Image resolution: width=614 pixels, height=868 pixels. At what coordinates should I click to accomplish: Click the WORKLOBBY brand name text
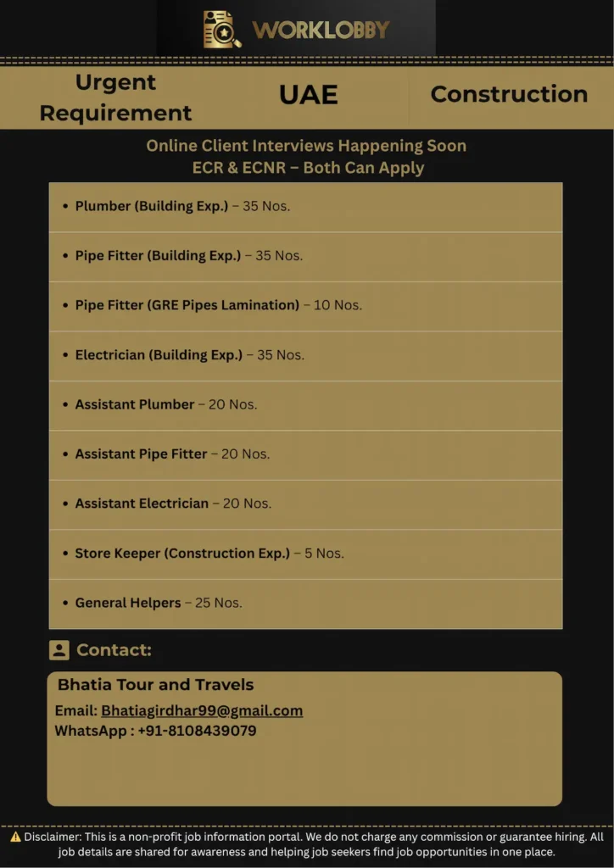[321, 31]
